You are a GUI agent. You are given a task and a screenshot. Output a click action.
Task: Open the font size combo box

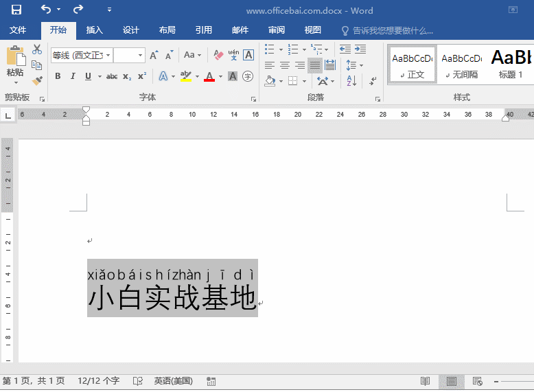coord(129,55)
